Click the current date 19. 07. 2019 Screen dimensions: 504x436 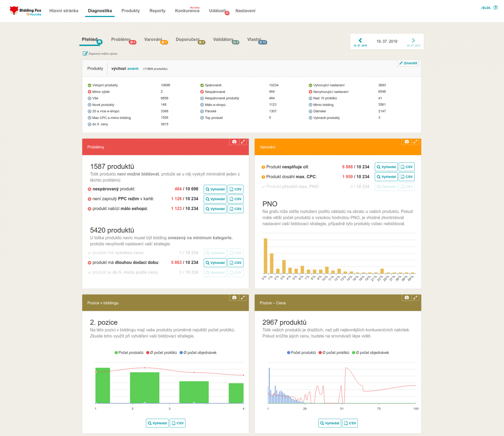[x=387, y=41]
